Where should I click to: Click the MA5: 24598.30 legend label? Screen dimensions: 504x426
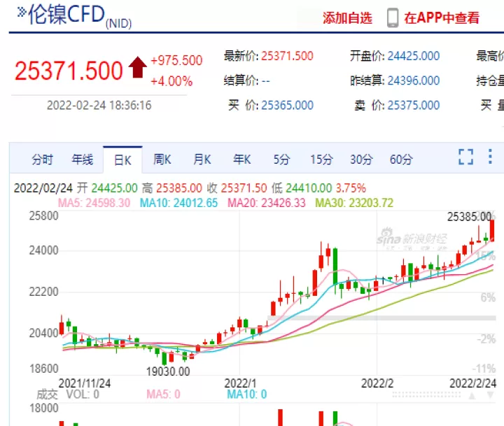click(x=94, y=203)
